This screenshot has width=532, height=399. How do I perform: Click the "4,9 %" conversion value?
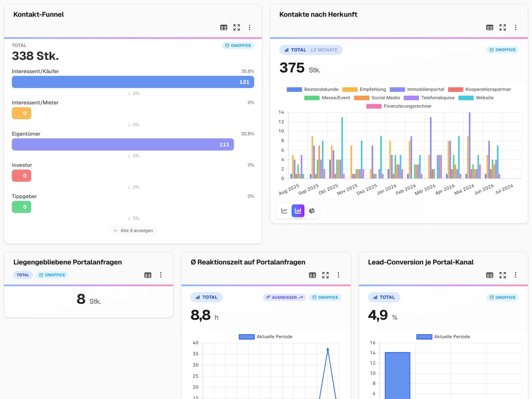click(382, 315)
